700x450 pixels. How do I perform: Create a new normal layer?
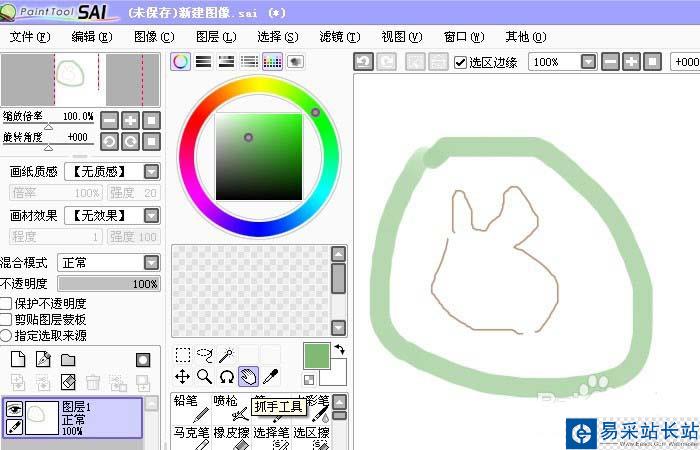point(18,359)
